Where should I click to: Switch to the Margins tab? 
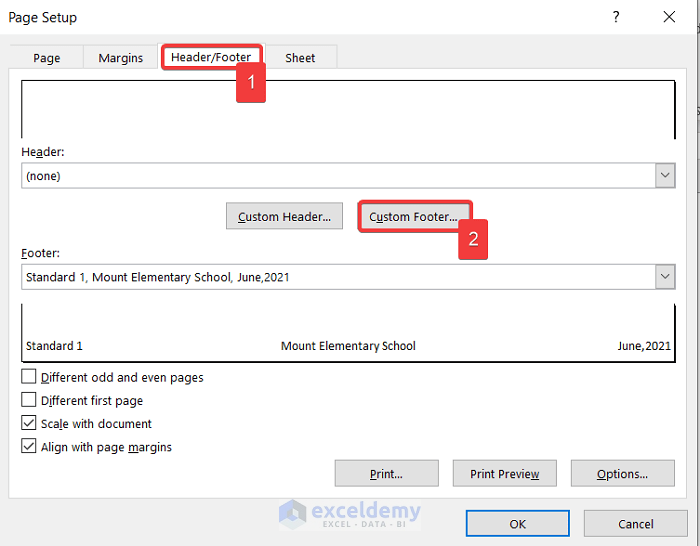point(121,58)
